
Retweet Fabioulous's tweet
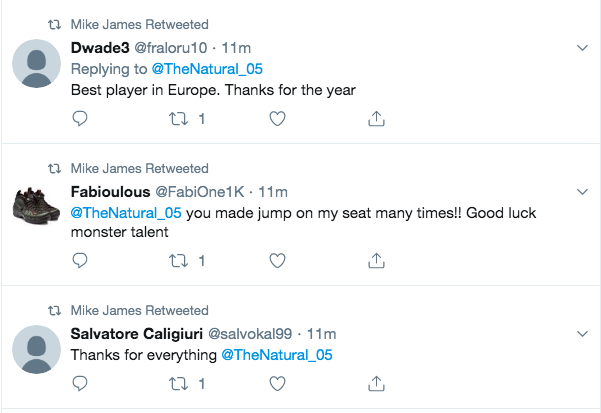(180, 261)
